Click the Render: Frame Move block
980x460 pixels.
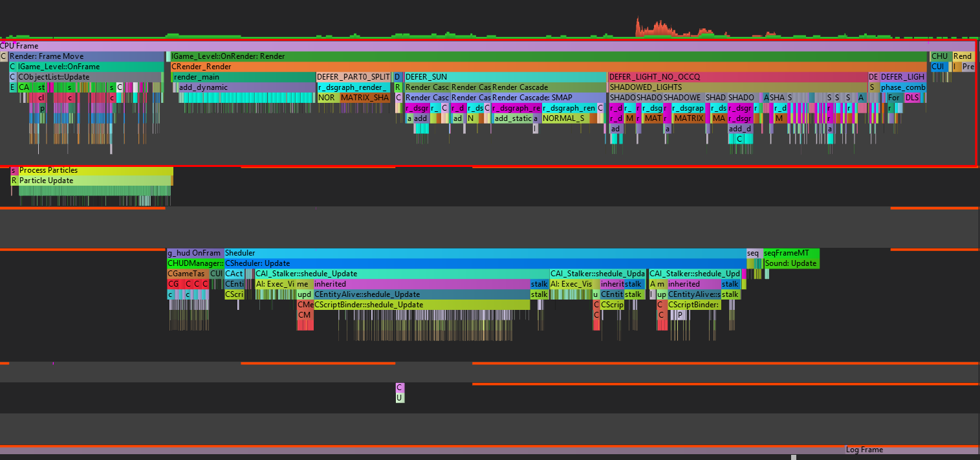coord(87,56)
